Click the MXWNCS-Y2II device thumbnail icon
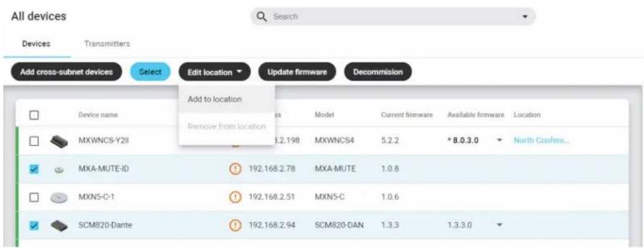 (59, 142)
